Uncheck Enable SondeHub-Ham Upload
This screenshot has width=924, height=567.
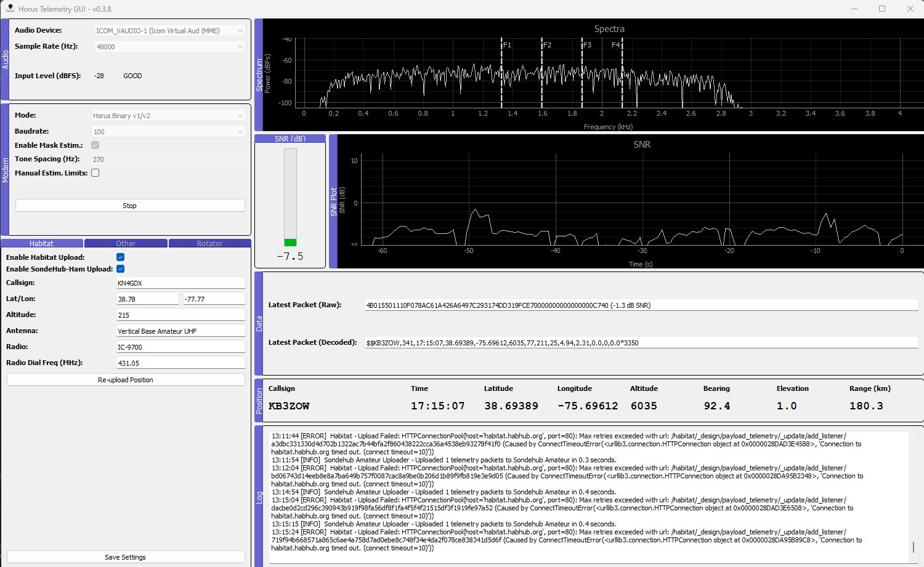tap(120, 269)
